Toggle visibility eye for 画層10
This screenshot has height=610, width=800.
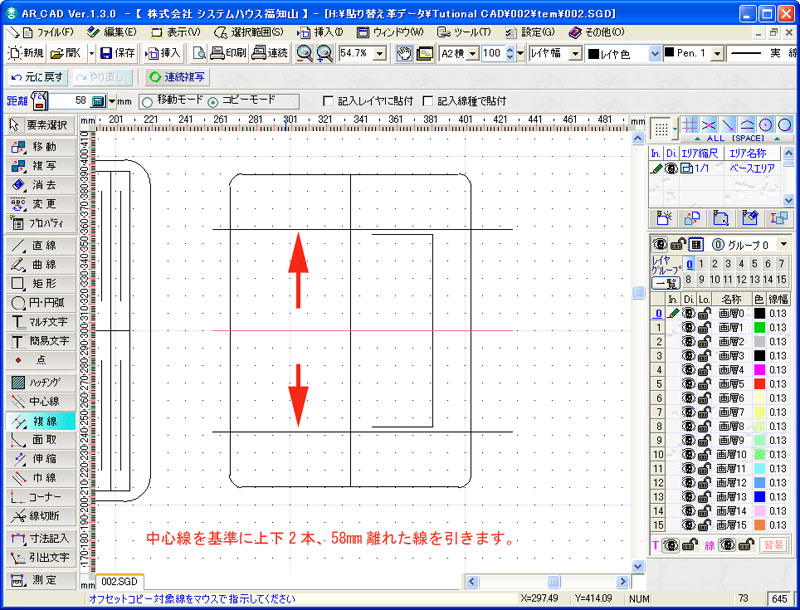click(689, 454)
